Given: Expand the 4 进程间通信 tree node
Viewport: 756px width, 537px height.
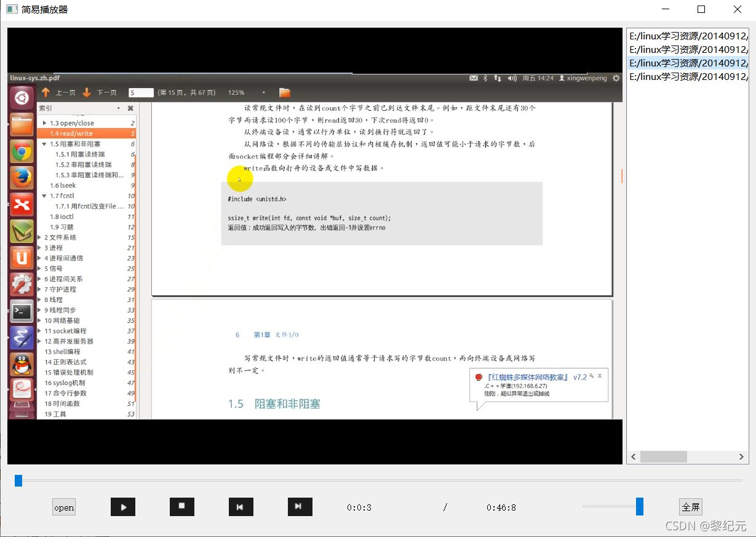Looking at the screenshot, I should click(x=39, y=258).
